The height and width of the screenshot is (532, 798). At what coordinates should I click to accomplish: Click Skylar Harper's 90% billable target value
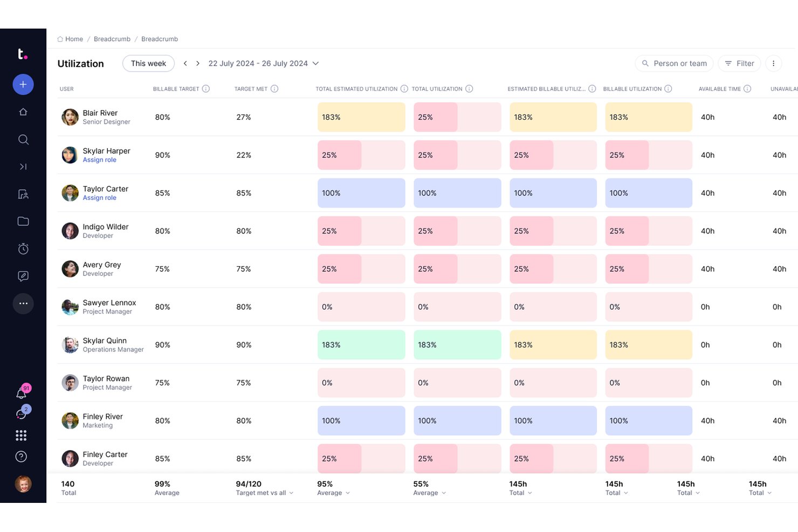(163, 155)
